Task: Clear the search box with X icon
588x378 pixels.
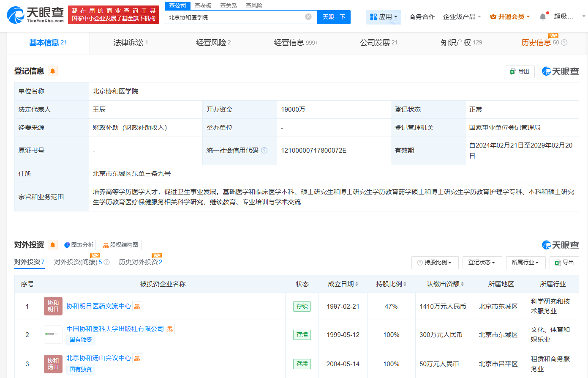Action: [x=308, y=17]
